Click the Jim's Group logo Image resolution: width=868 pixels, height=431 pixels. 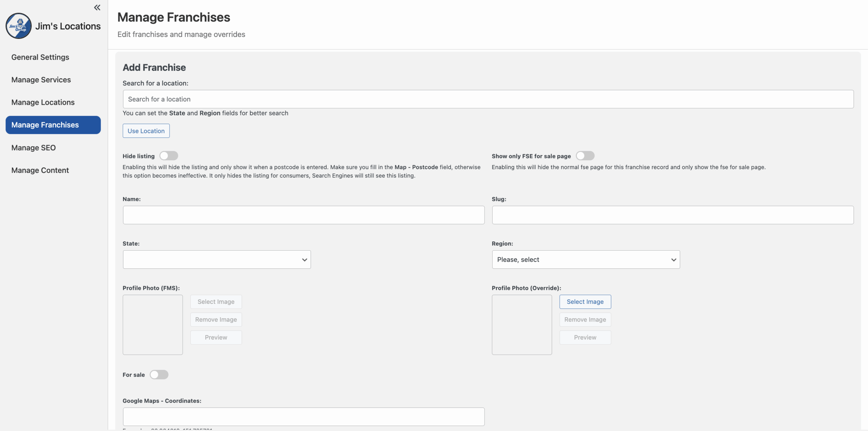(18, 26)
